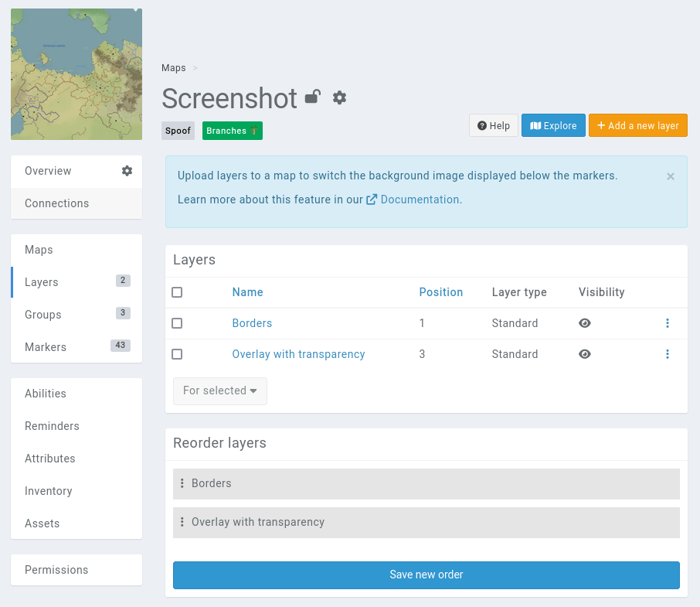Click the gear icon on the Overview entry
The height and width of the screenshot is (607, 700).
pyautogui.click(x=128, y=171)
